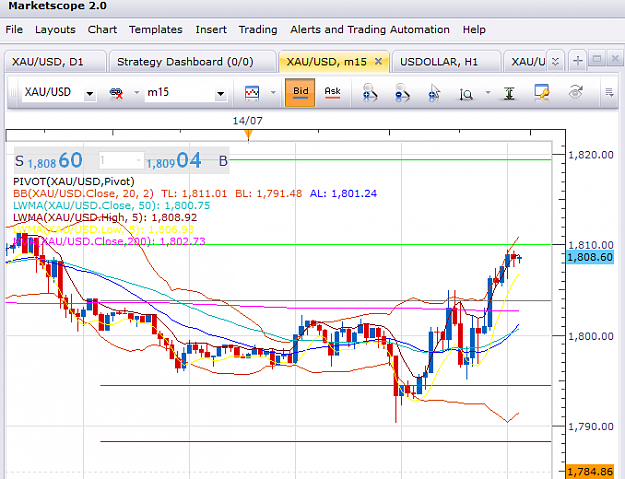Viewport: 625px width, 479px height.
Task: Click the current price label 1,808.60
Action: click(x=590, y=257)
